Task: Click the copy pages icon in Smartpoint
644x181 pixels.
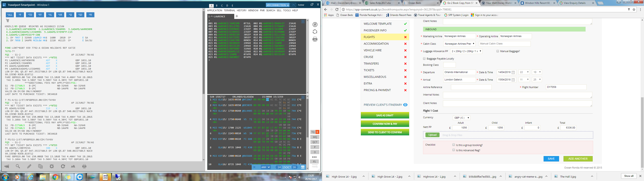Action: point(40,166)
